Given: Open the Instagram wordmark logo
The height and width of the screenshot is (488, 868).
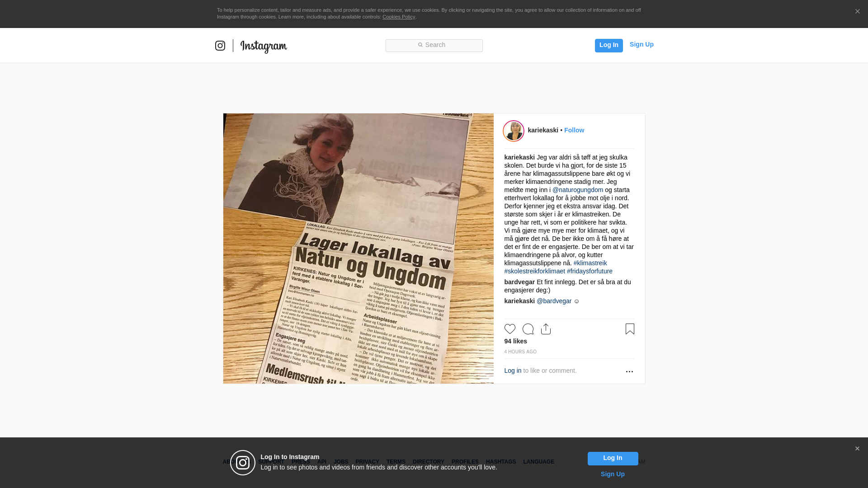Looking at the screenshot, I should 264,46.
